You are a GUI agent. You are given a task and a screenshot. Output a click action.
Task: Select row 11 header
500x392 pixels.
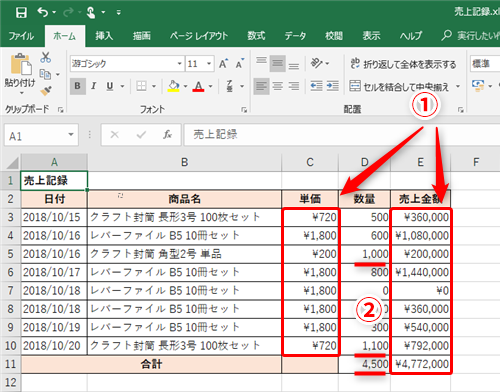coord(10,364)
